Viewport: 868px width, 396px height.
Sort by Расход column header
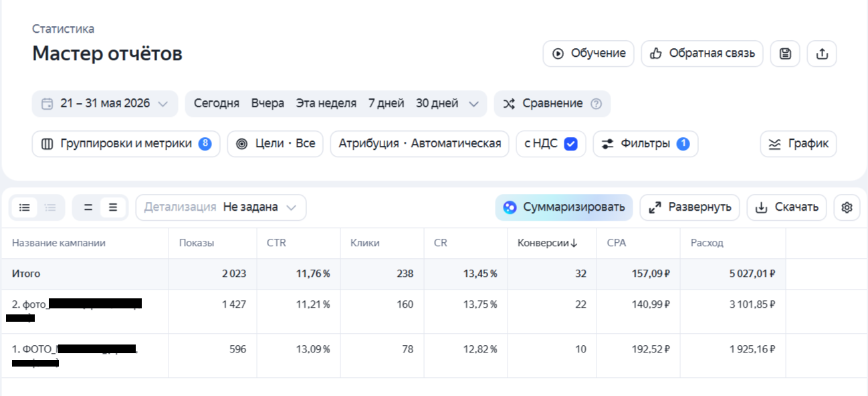[x=707, y=243]
